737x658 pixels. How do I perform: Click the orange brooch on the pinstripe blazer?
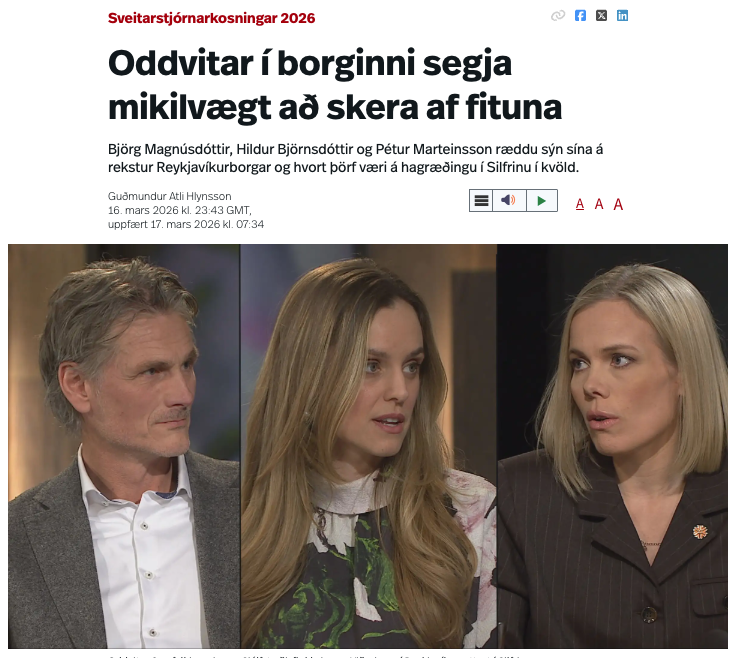(700, 532)
